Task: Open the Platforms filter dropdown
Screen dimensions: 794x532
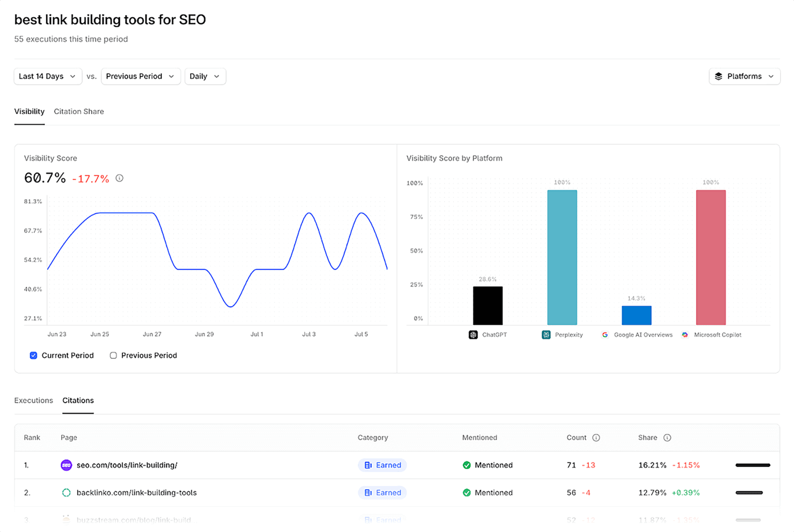Action: tap(744, 76)
